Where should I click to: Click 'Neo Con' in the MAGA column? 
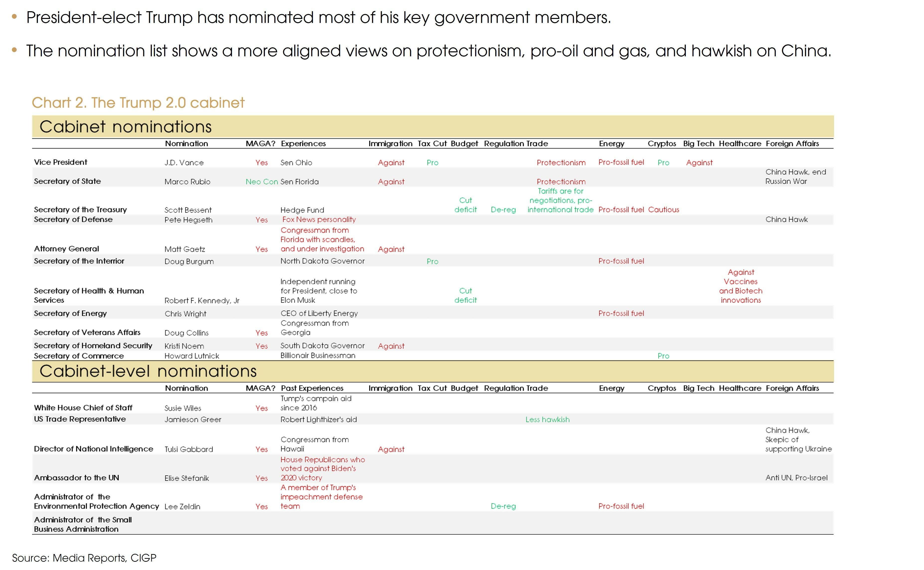pyautogui.click(x=261, y=182)
